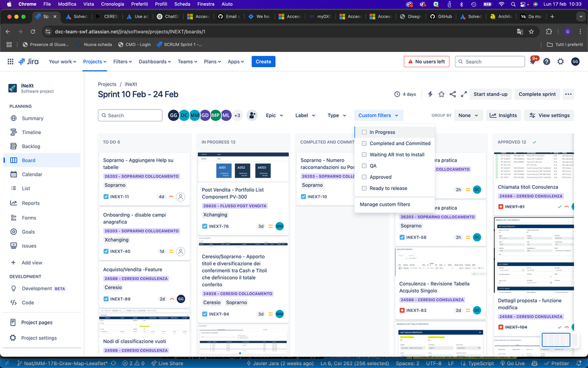Click the Projects breadcrumb link
Viewport: 588px width, 368px height.
pos(107,84)
